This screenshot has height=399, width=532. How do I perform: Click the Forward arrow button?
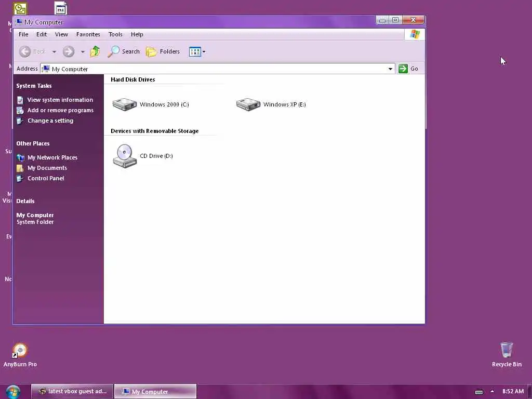point(69,51)
